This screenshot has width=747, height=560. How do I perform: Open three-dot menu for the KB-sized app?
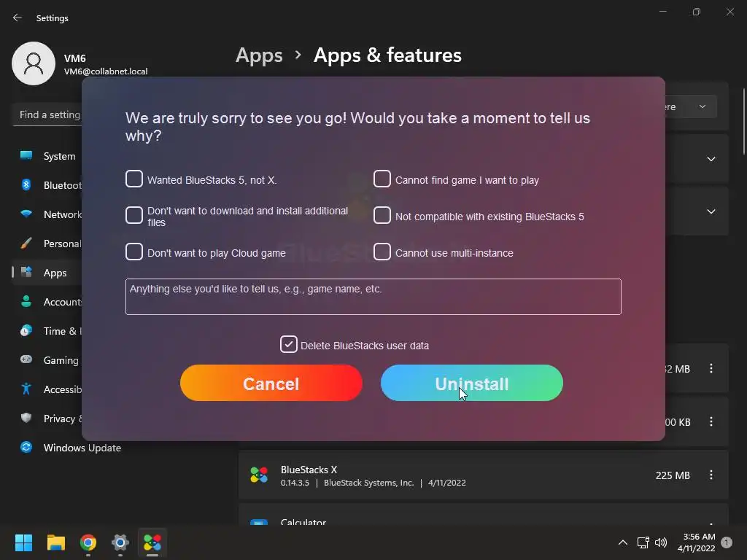711,421
